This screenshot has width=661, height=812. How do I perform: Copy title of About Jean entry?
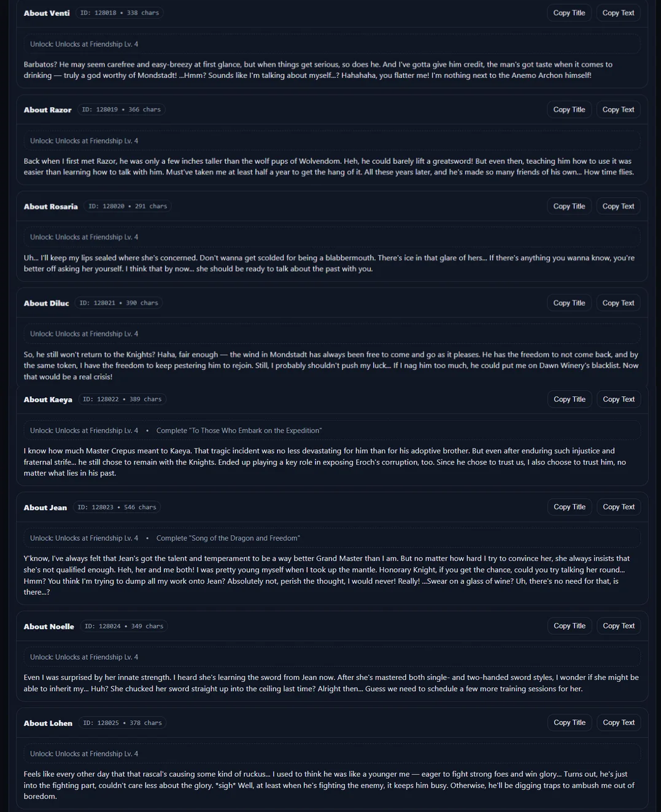(x=570, y=507)
